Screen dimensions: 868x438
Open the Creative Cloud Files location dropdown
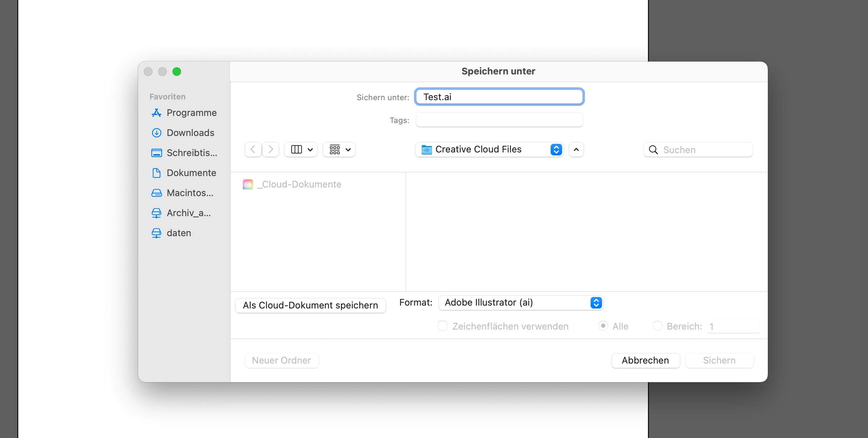pos(489,150)
